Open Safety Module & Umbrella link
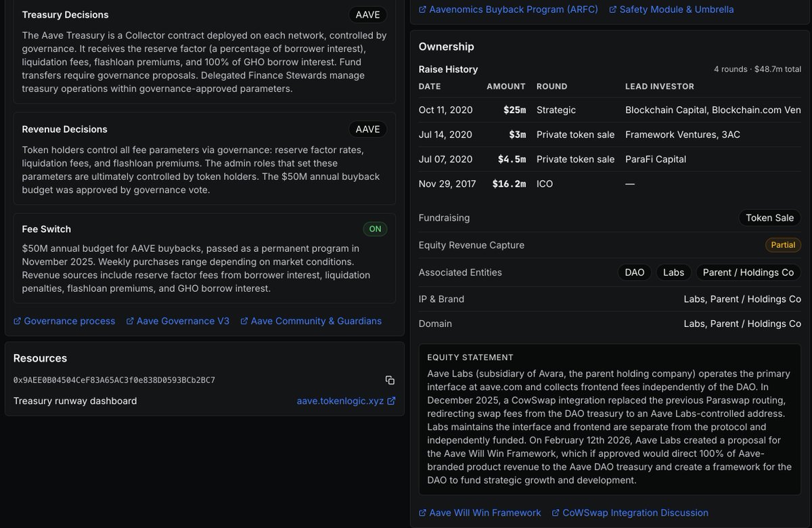 [x=671, y=9]
